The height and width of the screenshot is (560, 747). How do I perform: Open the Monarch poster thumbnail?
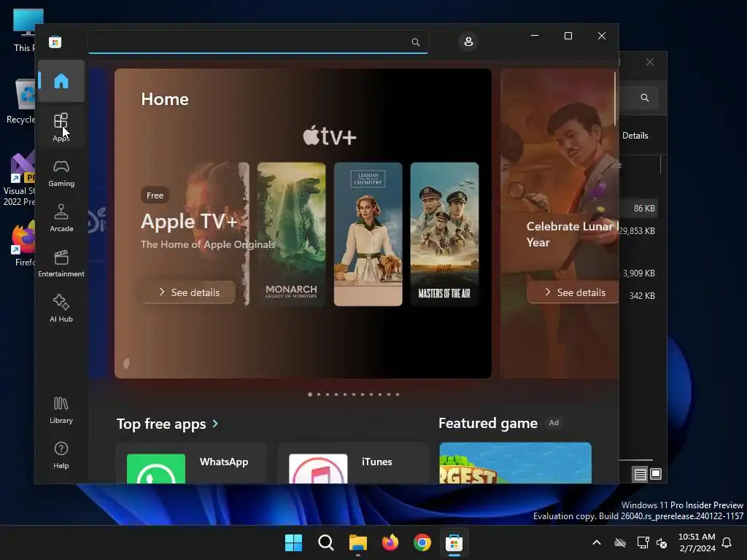point(291,234)
